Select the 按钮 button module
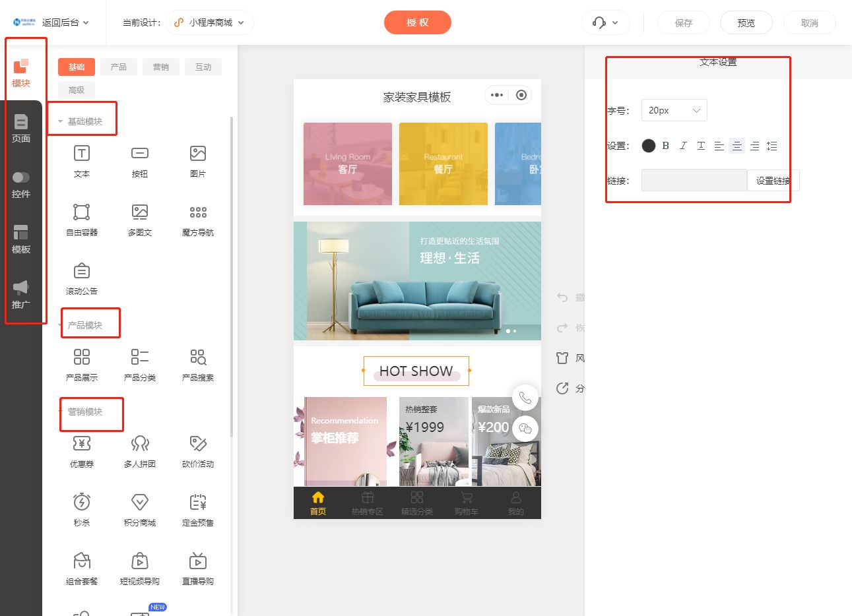Image resolution: width=852 pixels, height=616 pixels. (x=140, y=161)
